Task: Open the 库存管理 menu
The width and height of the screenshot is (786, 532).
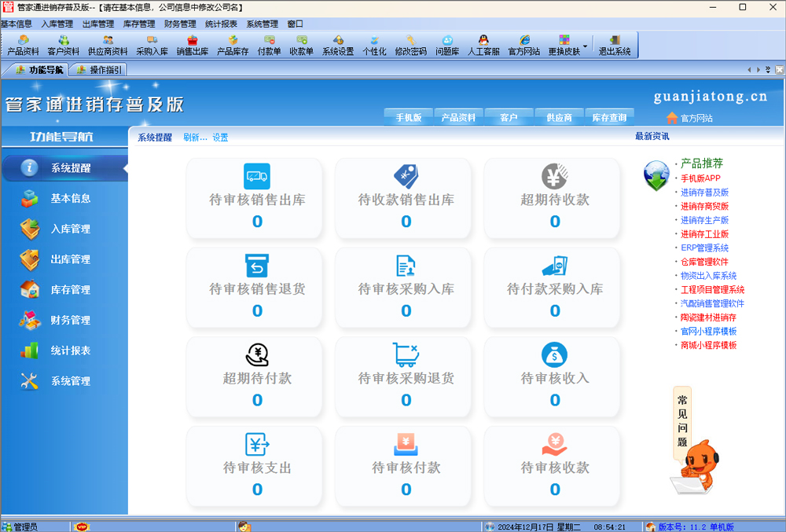Action: pos(139,24)
